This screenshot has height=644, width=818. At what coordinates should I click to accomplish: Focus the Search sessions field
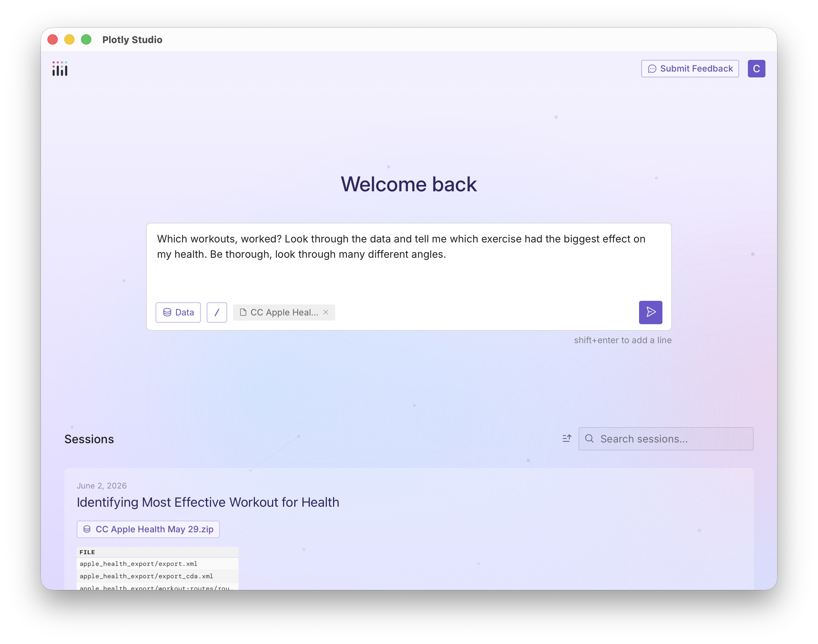pyautogui.click(x=666, y=438)
